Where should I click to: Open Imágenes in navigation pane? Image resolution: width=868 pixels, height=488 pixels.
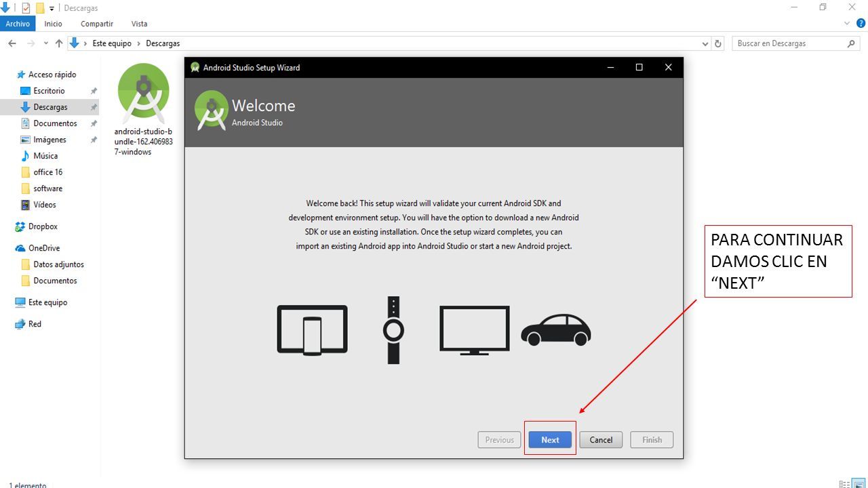click(x=50, y=140)
